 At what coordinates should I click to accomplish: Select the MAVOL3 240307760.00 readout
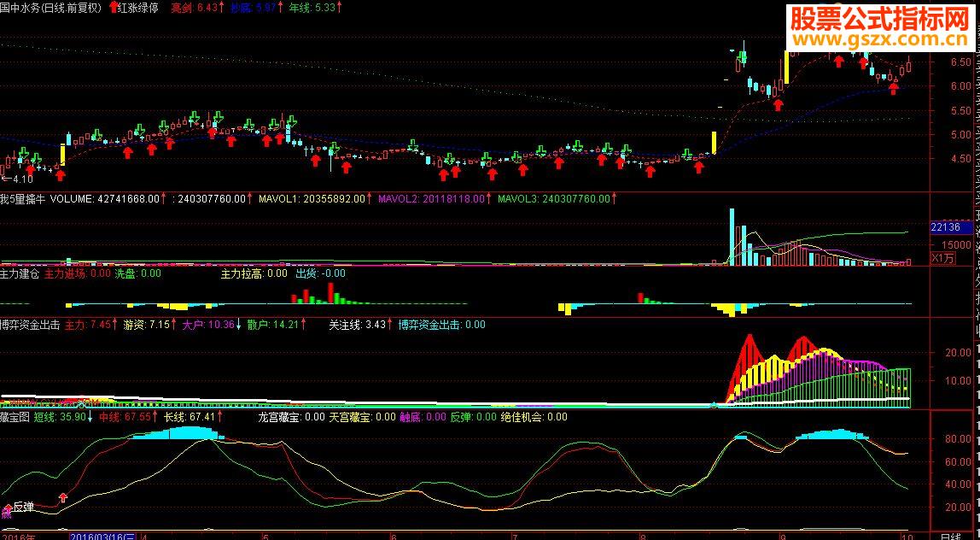pyautogui.click(x=557, y=199)
